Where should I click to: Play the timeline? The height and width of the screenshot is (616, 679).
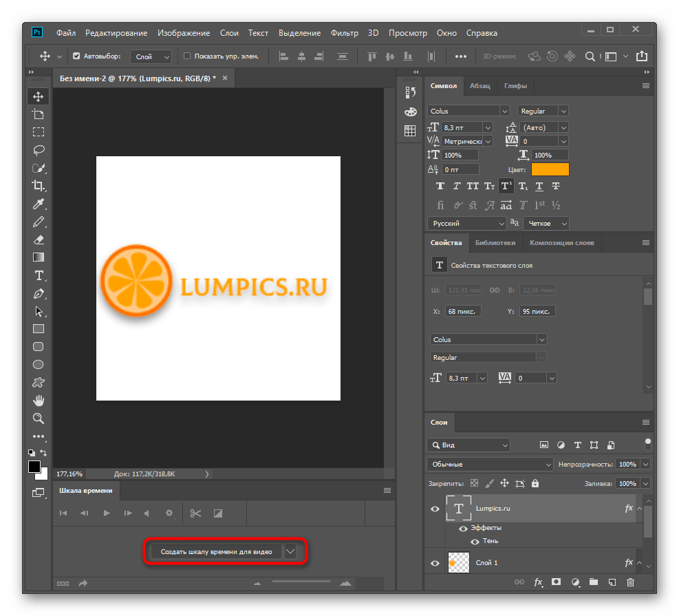107,513
